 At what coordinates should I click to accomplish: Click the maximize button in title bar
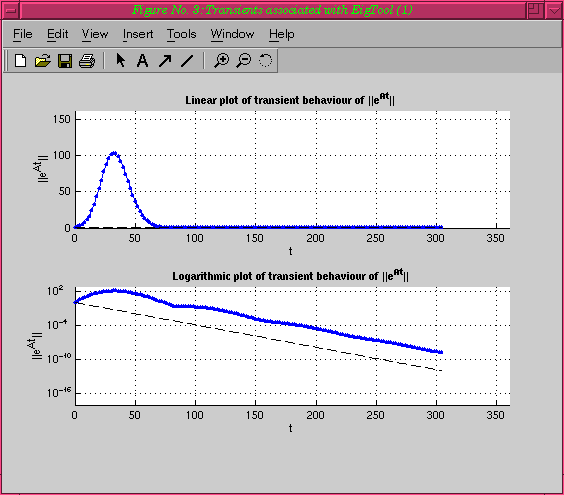535,10
